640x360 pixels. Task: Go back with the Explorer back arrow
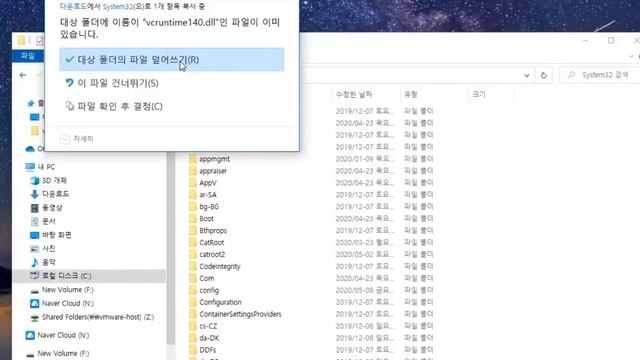pyautogui.click(x=23, y=75)
